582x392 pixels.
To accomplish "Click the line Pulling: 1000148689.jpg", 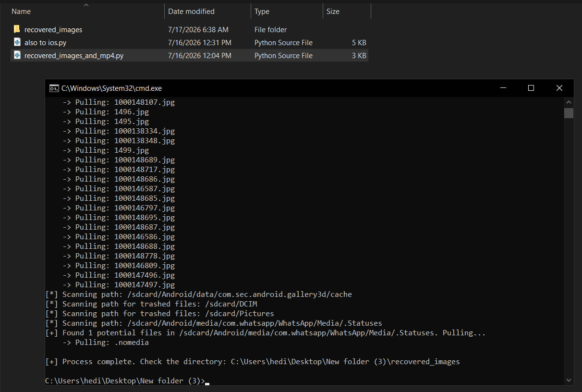I will coord(119,160).
